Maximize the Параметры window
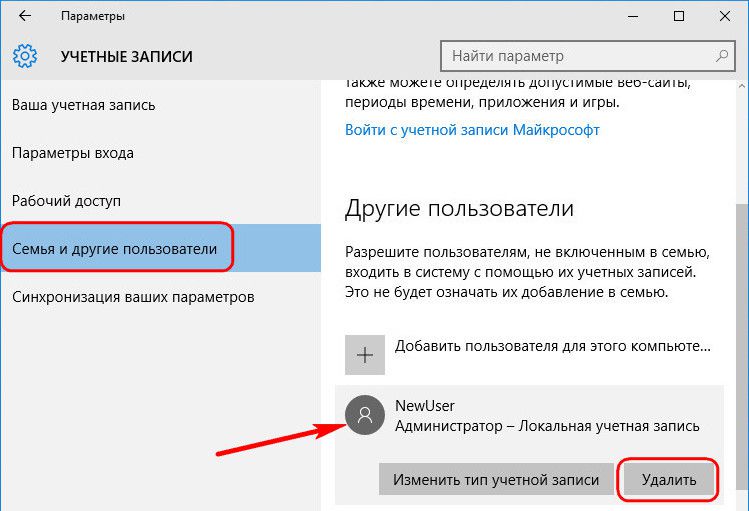 [x=679, y=17]
